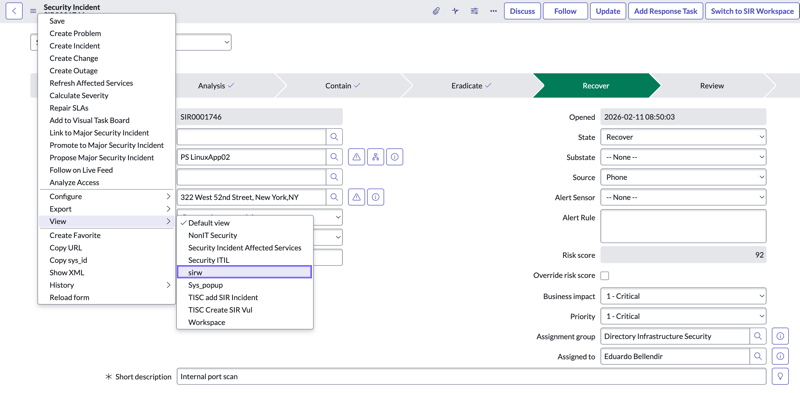Viewport: 800px width, 393px height.
Task: Show Assigned to info icon
Action: click(x=780, y=356)
